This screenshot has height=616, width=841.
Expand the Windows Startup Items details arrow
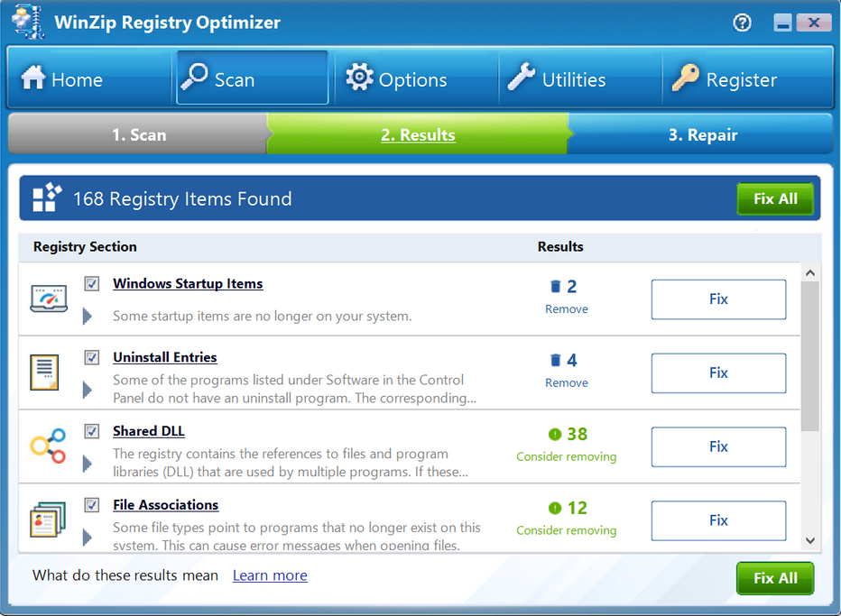(87, 316)
